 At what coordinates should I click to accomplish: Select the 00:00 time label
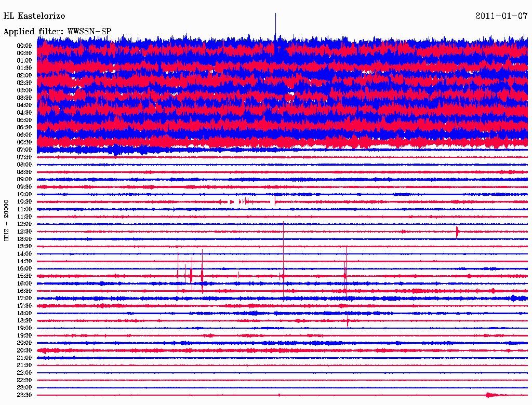24,46
